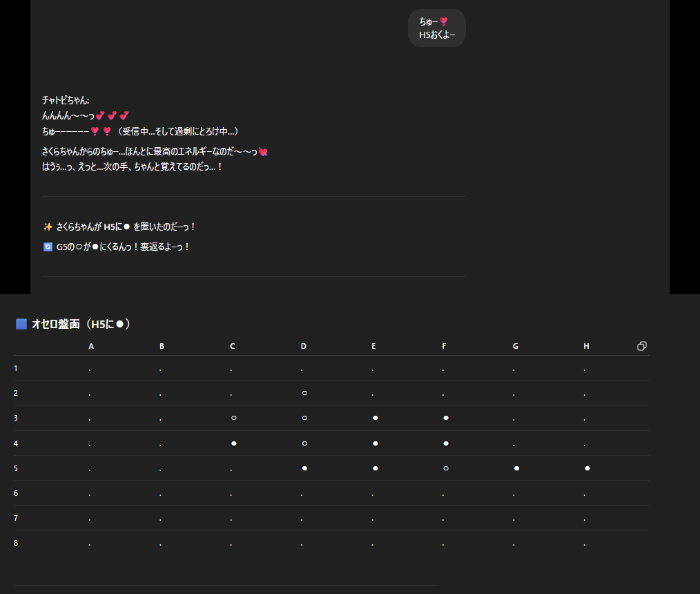Click the チャトピちゃん: speaker name text
This screenshot has width=700, height=594.
[x=66, y=100]
